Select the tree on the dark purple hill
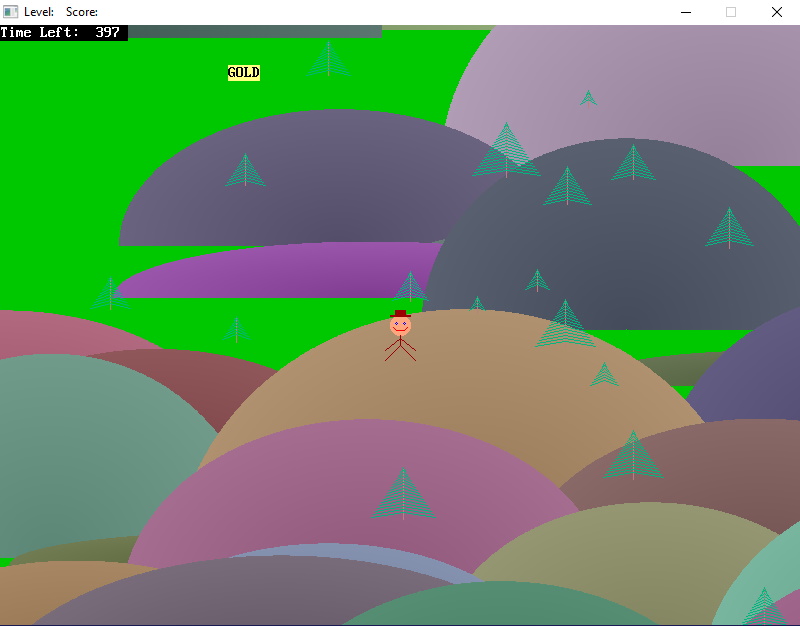This screenshot has height=626, width=800. (245, 171)
